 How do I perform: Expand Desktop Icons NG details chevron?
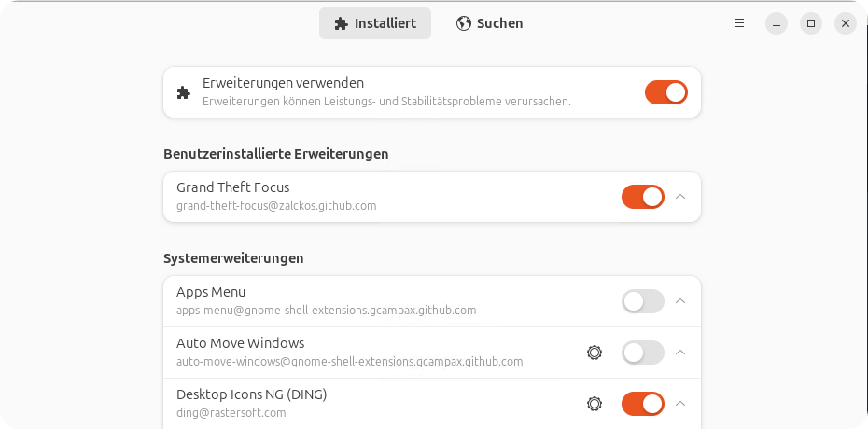click(x=681, y=404)
